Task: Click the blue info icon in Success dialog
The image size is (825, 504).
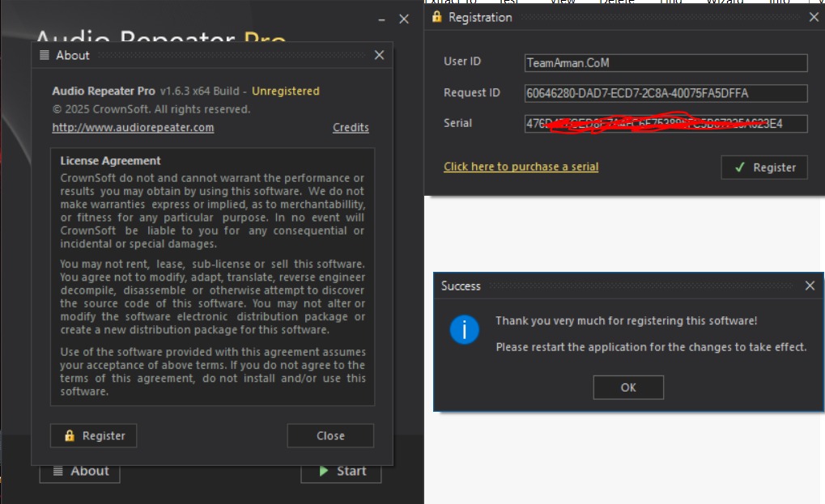Action: [464, 330]
